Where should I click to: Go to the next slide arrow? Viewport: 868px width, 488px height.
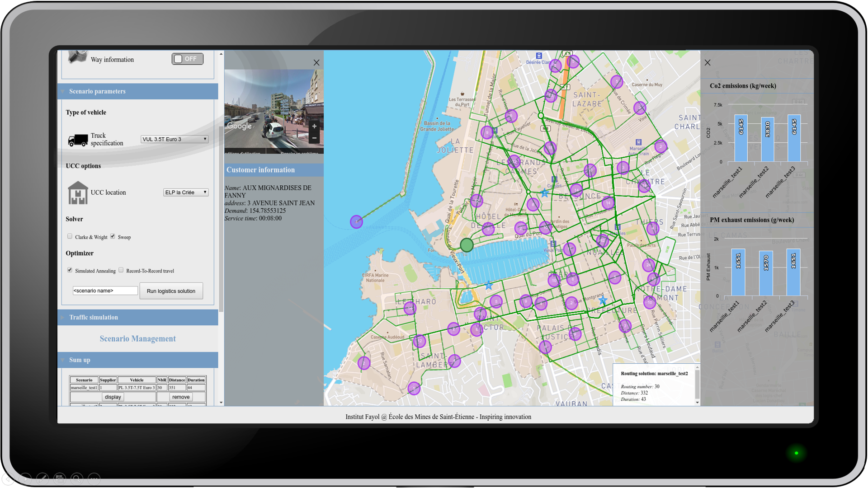(x=25, y=478)
